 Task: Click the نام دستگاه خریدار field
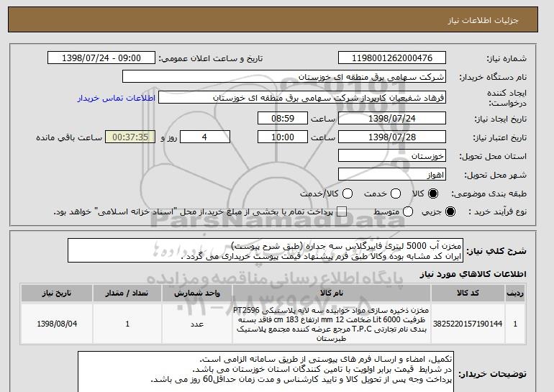tap(284, 76)
